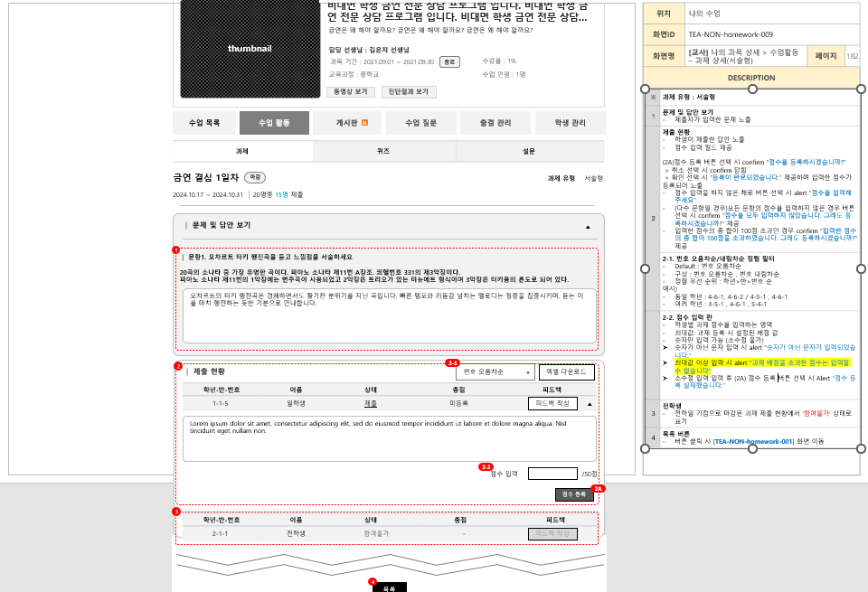Image resolution: width=868 pixels, height=592 pixels.
Task: Click the red 2A annotation badge
Action: [598, 488]
